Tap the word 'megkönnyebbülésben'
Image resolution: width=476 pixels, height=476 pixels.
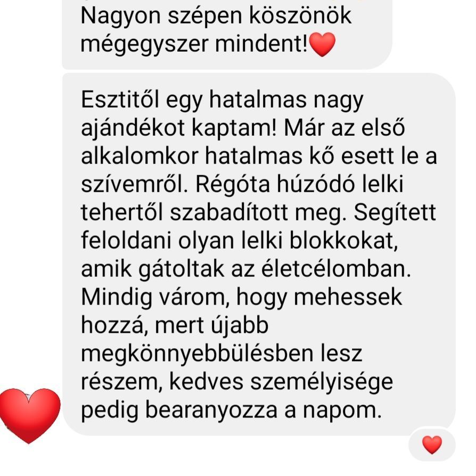coord(198,354)
